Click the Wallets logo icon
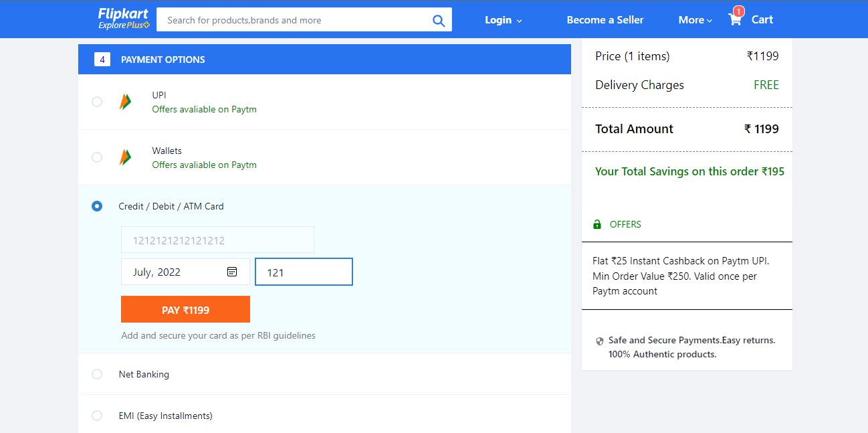Viewport: 868px width, 433px height. (125, 157)
